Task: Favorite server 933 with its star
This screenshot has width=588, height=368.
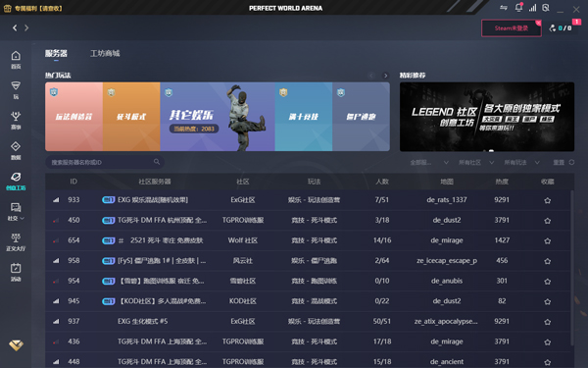Action: pyautogui.click(x=547, y=200)
